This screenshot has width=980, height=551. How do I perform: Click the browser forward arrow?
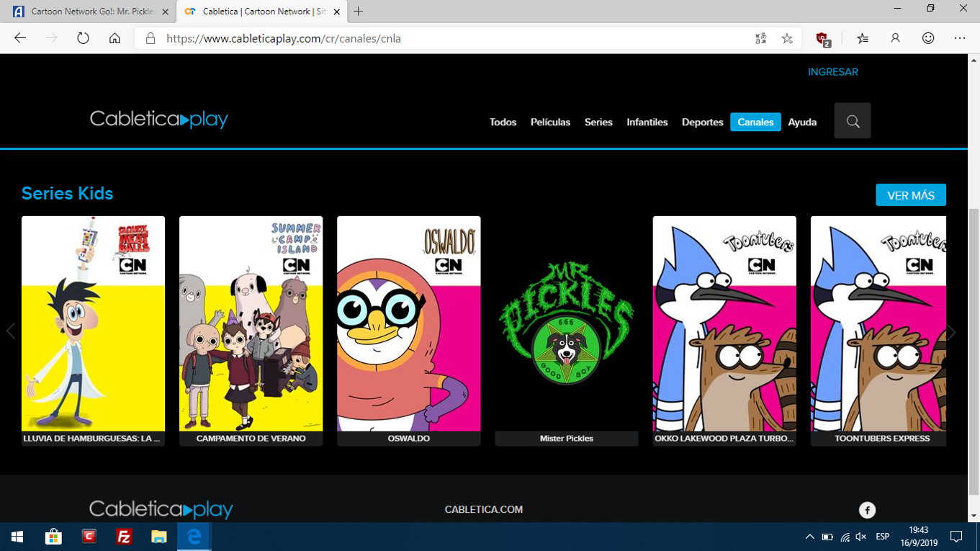tap(52, 38)
